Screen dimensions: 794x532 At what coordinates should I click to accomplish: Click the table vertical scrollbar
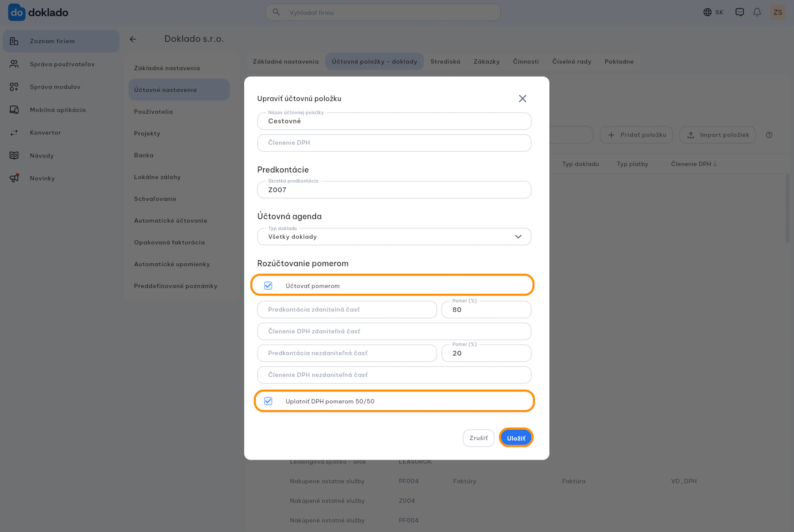(787, 208)
